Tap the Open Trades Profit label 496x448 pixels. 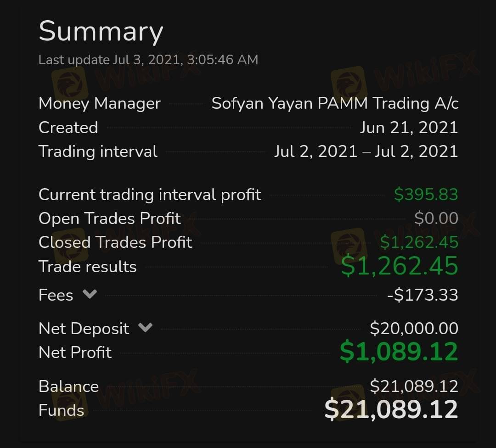click(x=110, y=218)
